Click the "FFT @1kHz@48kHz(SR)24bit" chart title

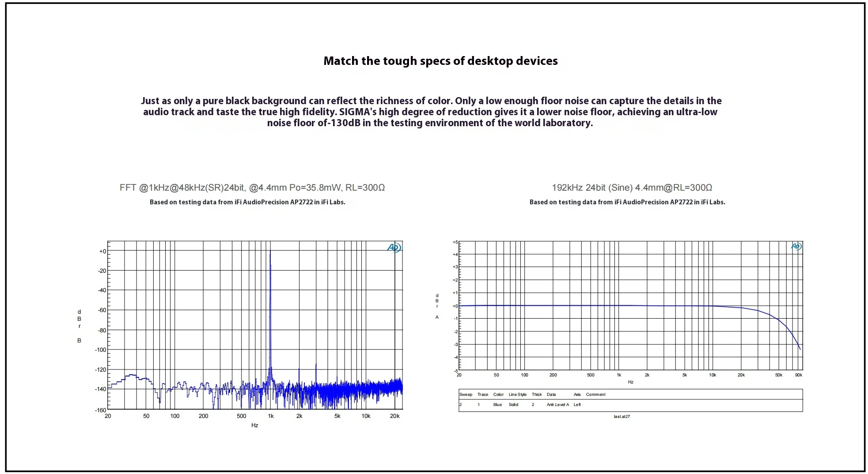(x=252, y=188)
